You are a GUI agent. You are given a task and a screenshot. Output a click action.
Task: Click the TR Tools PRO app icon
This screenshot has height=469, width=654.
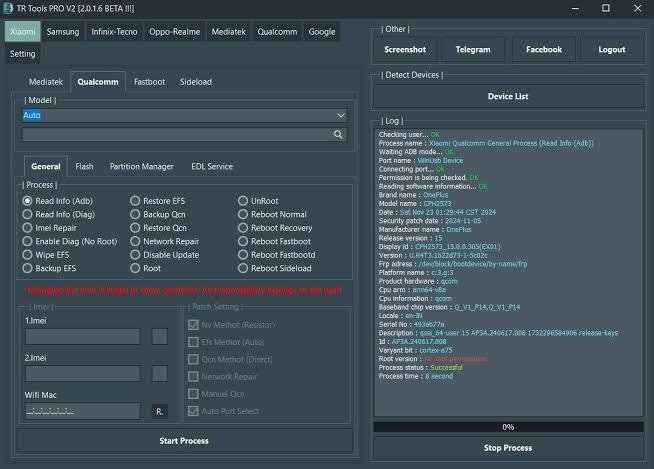(x=8, y=8)
